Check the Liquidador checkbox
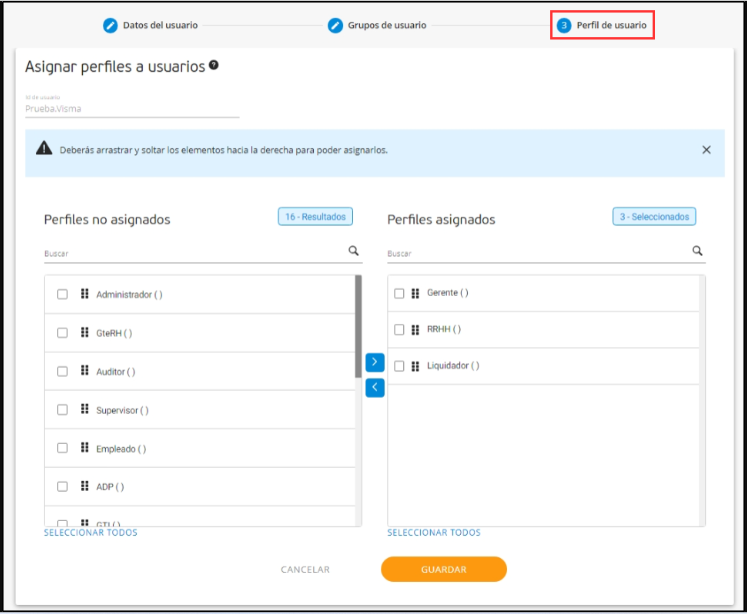Viewport: 747px width, 614px height. click(399, 366)
